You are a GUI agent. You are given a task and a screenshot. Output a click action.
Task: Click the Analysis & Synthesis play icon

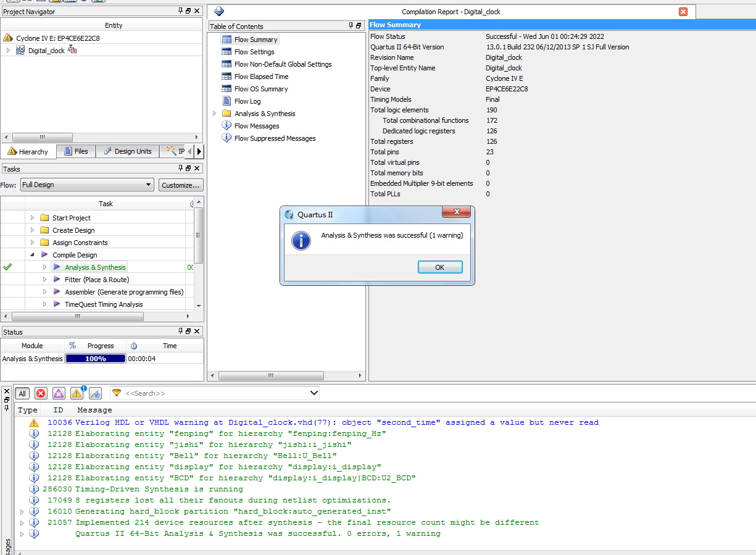pos(57,267)
